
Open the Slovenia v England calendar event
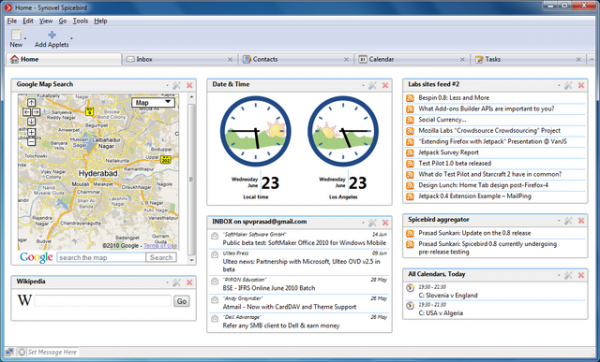[448, 295]
